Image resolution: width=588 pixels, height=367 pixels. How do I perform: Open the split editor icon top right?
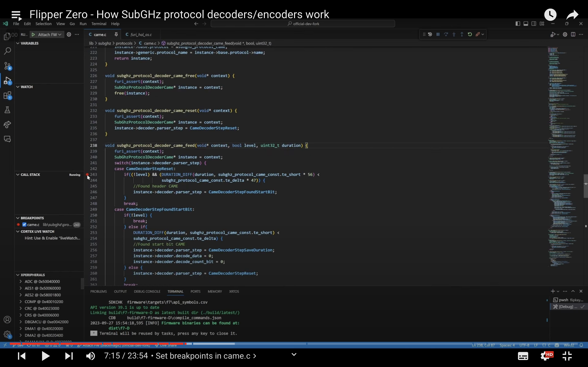pyautogui.click(x=573, y=34)
